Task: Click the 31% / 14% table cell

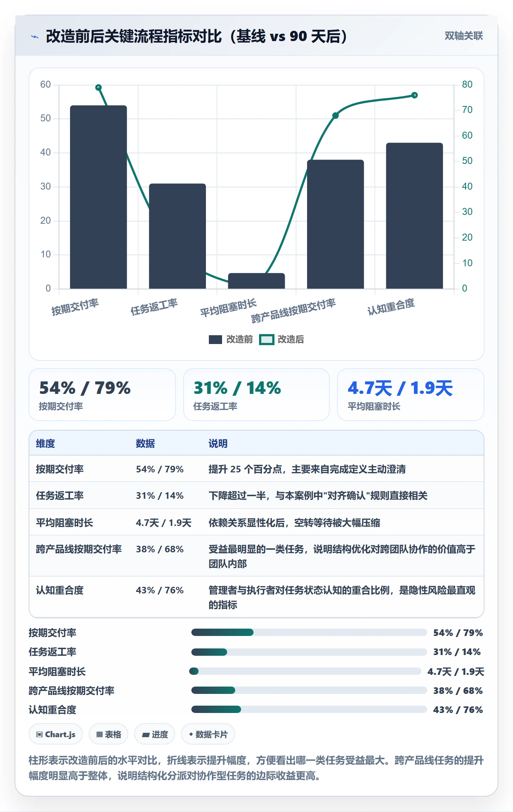Action: click(160, 495)
